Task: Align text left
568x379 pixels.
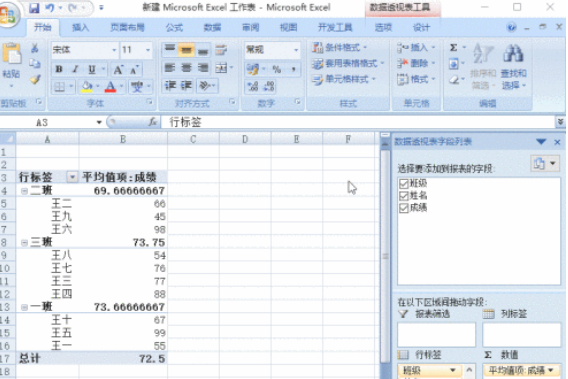Action: [x=170, y=68]
